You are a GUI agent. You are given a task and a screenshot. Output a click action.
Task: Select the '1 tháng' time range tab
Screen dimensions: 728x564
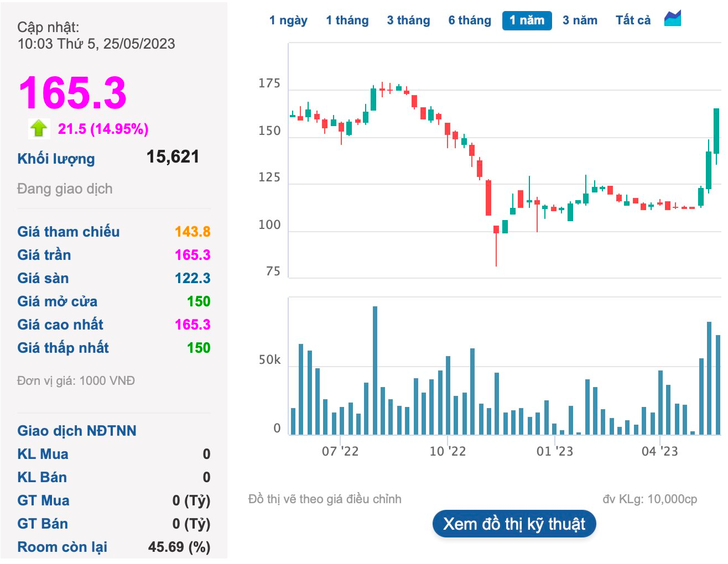point(347,20)
